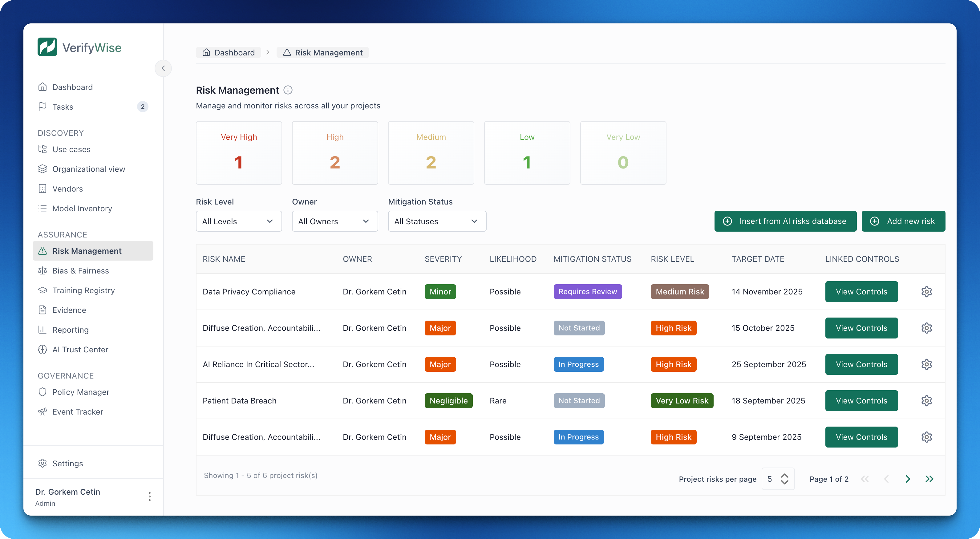Click the AI Trust Center globe icon
This screenshot has height=539, width=980.
click(43, 349)
